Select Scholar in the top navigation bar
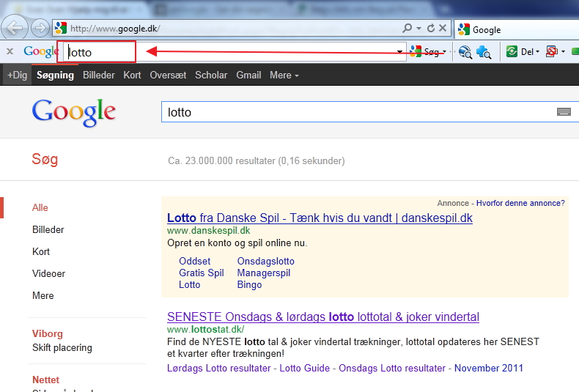Image resolution: width=579 pixels, height=392 pixels. [211, 75]
